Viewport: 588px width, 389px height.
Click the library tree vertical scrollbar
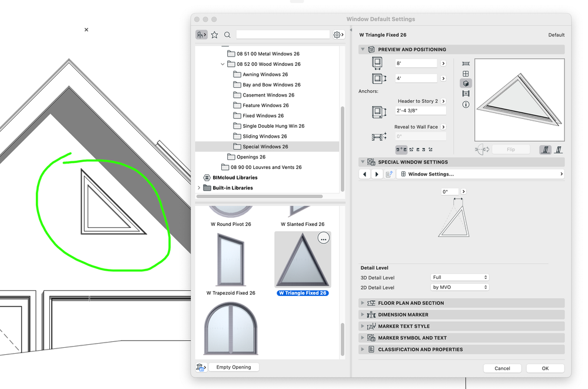tap(342, 149)
